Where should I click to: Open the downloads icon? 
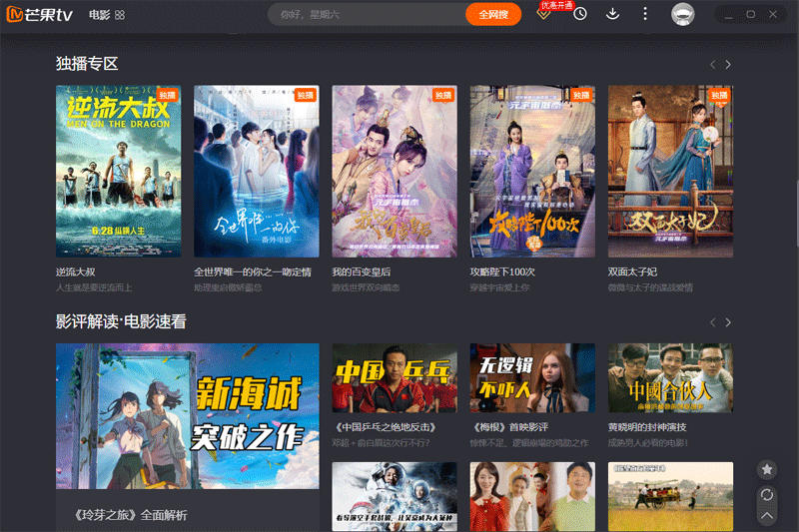click(x=612, y=14)
